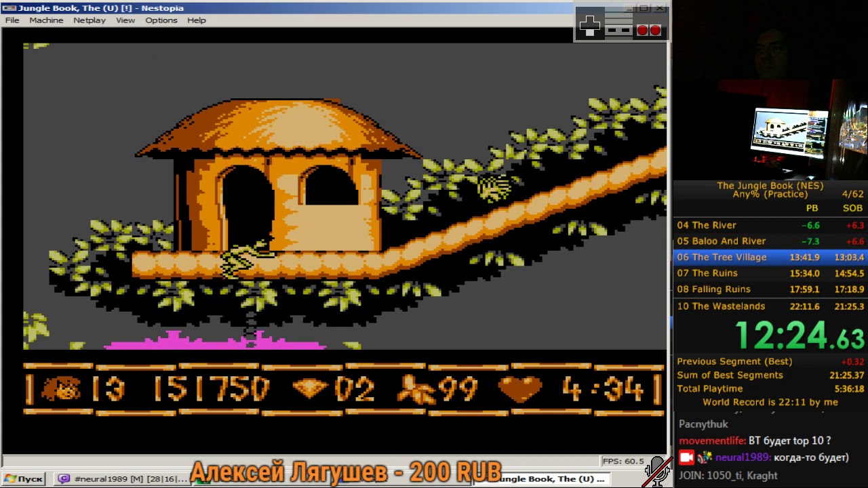Click The Jungle Book (NES) title

(x=770, y=186)
